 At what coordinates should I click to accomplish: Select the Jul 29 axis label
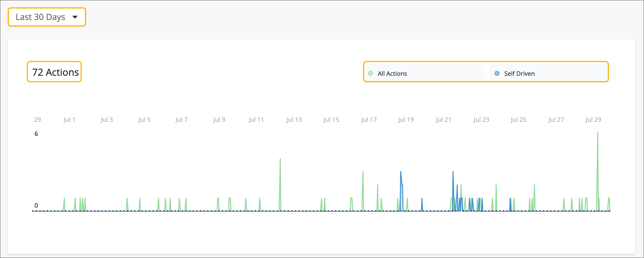pos(593,120)
